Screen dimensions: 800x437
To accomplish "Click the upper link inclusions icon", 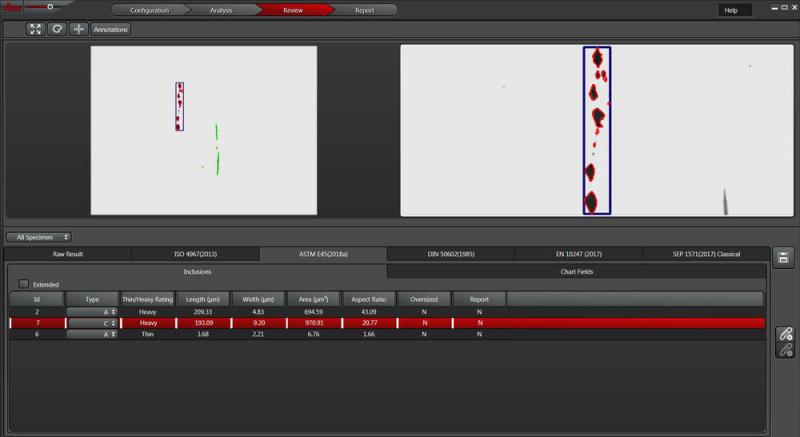I will pos(785,333).
